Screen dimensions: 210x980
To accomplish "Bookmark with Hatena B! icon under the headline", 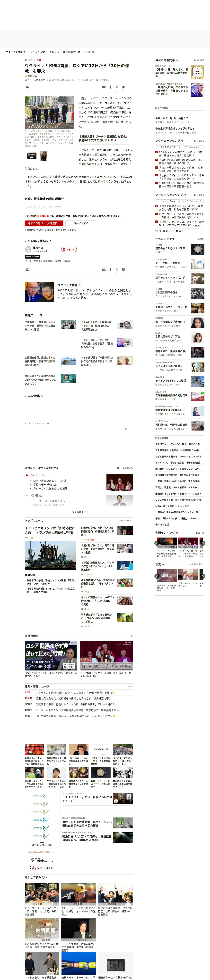I will point(123,87).
